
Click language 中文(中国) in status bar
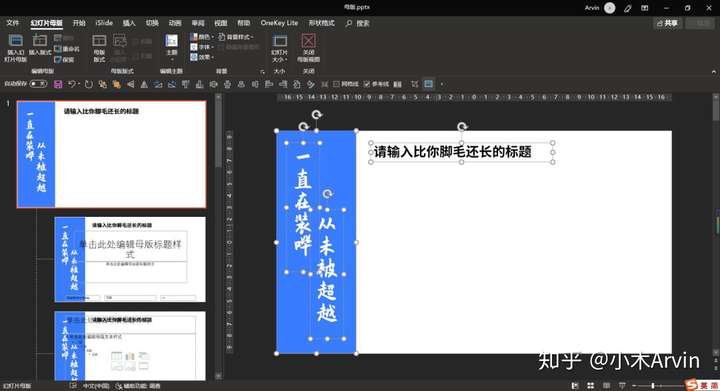click(x=95, y=386)
